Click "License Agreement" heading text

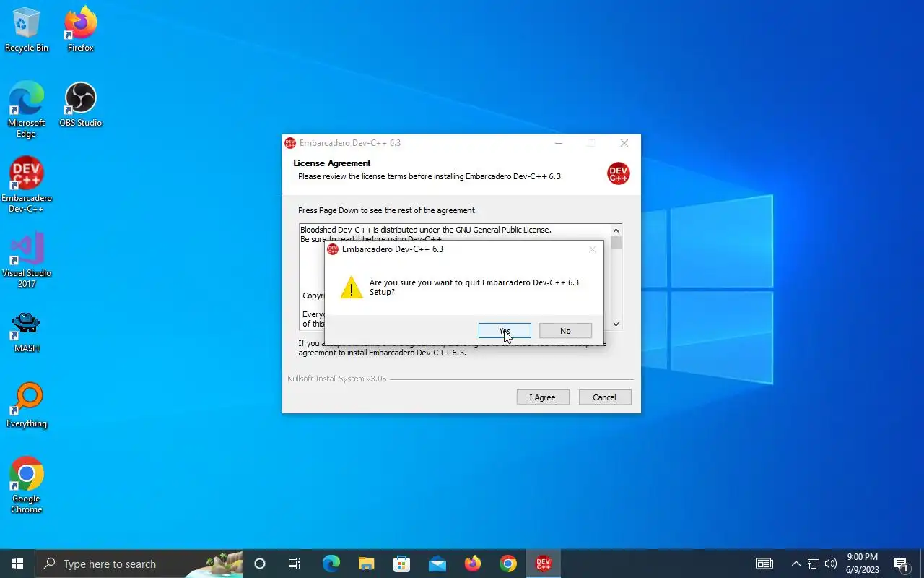tap(332, 163)
